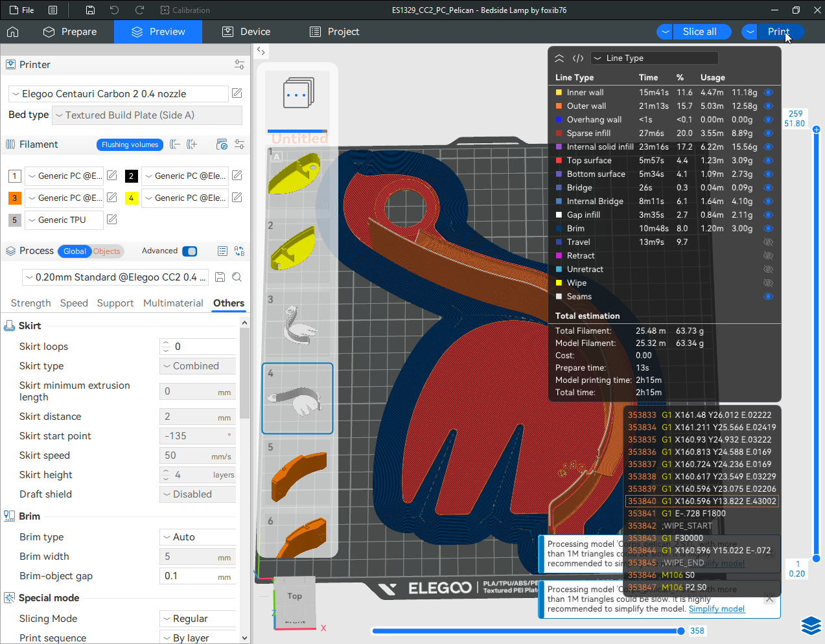Switch to the Prepare tab
The height and width of the screenshot is (644, 825).
70,32
